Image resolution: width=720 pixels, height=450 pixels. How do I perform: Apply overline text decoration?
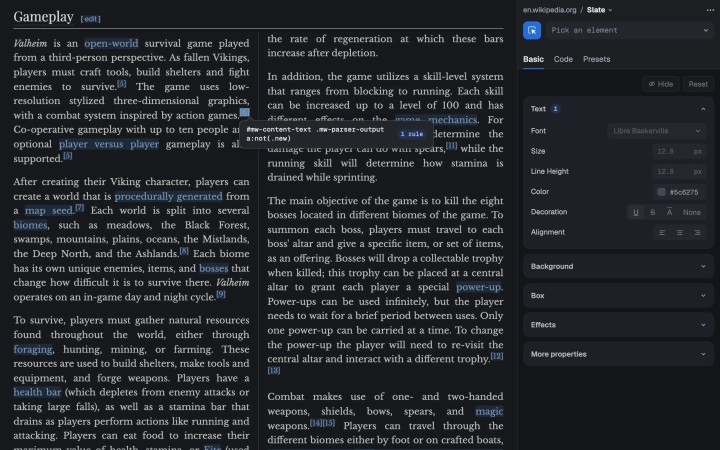point(669,212)
